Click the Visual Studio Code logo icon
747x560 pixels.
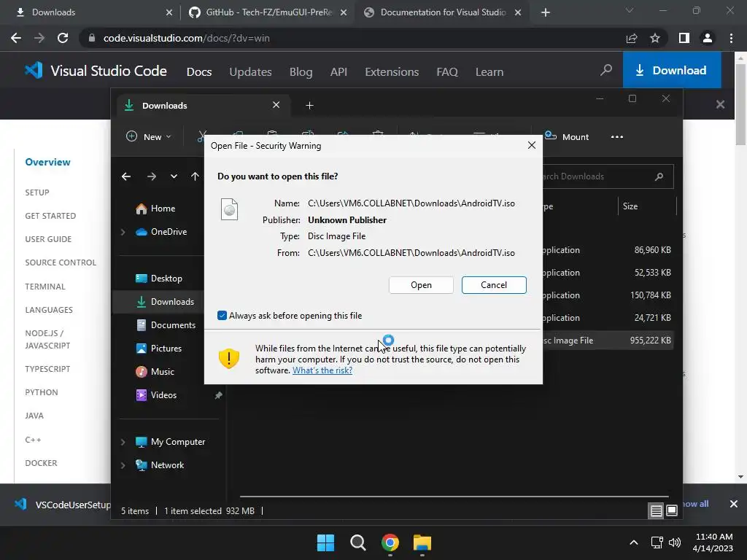click(x=34, y=71)
